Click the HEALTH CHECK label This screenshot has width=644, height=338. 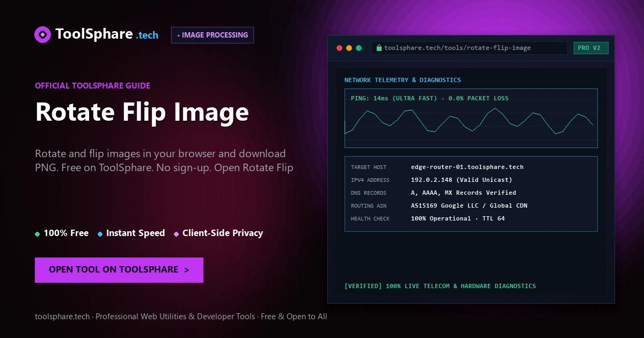click(x=370, y=219)
